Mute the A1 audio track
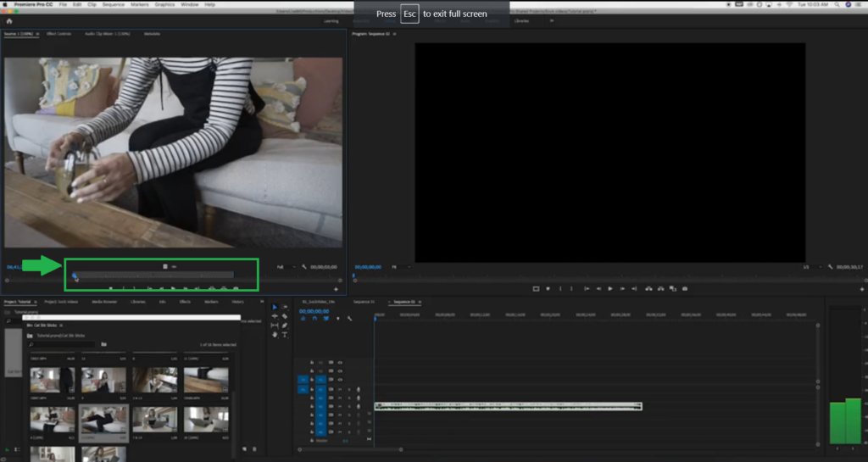 pyautogui.click(x=340, y=389)
